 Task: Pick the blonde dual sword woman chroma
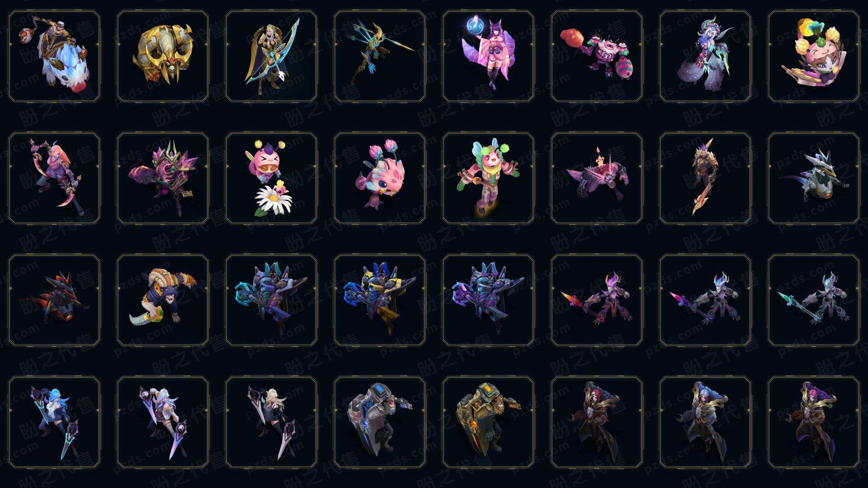(271, 422)
